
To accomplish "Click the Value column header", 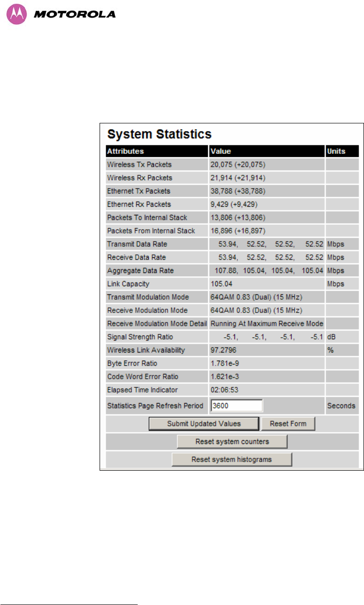I will 221,151.
